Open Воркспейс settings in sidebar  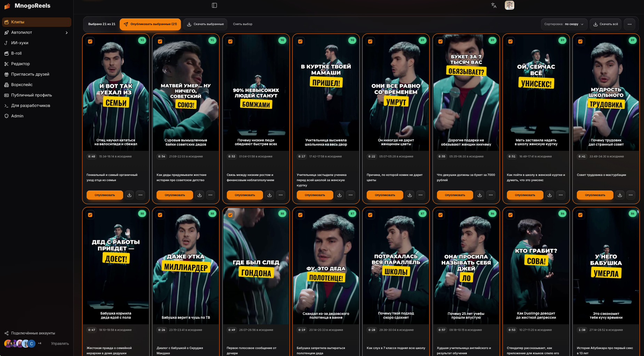37,85
